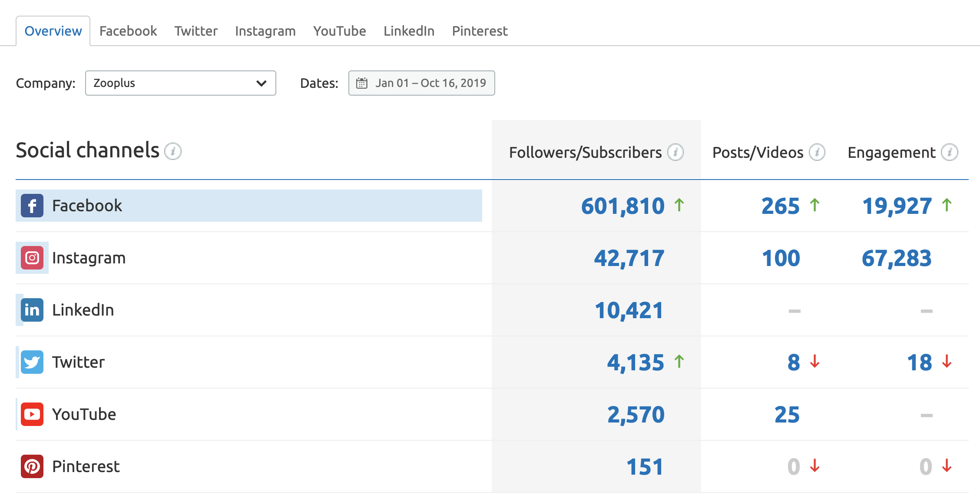Click Twitter posts value 8
The width and height of the screenshot is (980, 499).
click(x=794, y=363)
